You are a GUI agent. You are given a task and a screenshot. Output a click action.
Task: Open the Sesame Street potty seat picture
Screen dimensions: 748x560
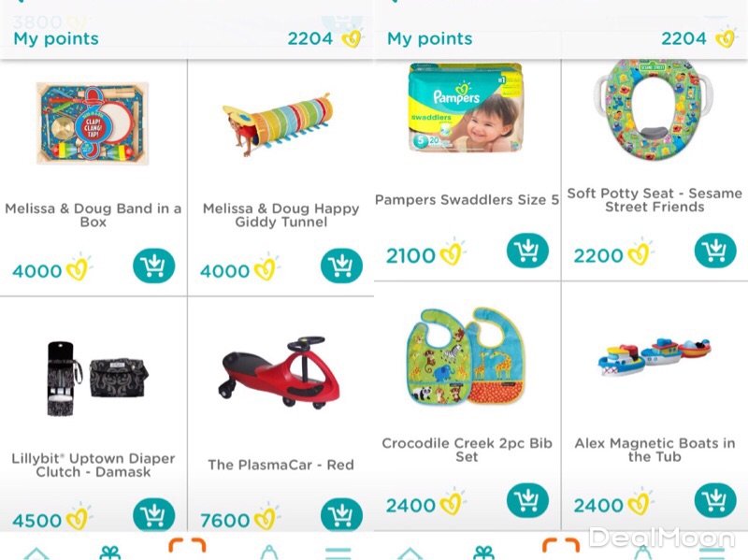654,109
